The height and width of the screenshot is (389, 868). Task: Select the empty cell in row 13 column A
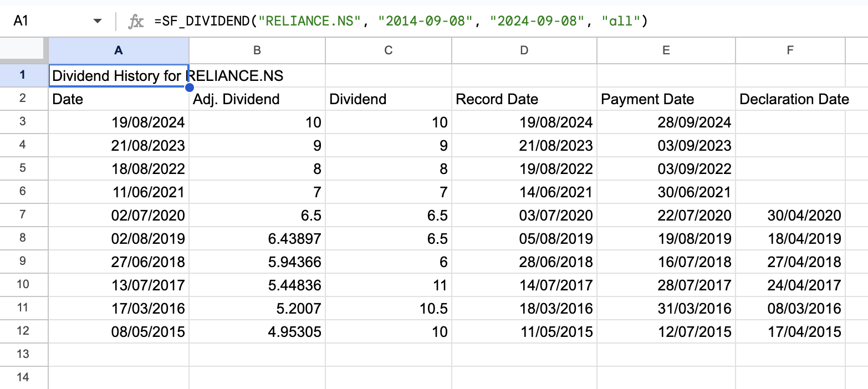(x=119, y=355)
